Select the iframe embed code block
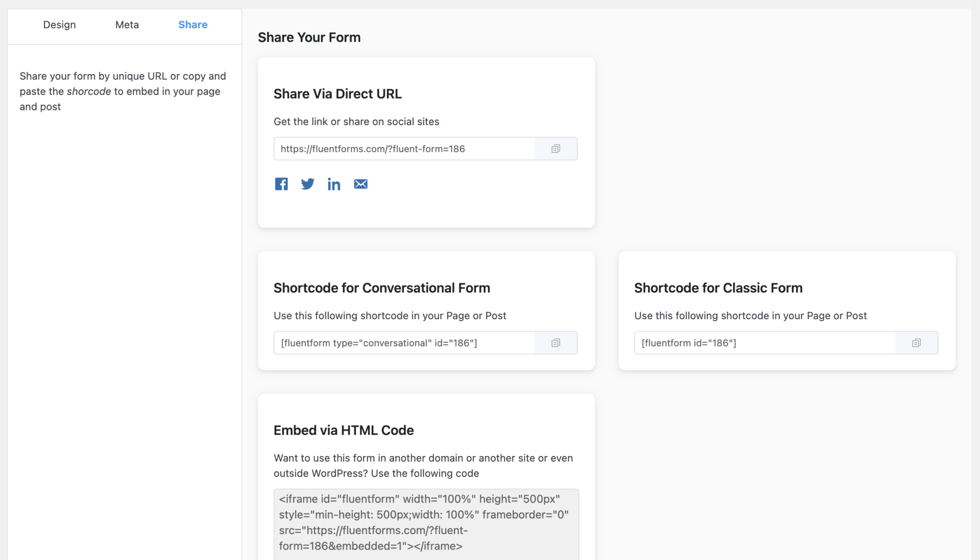Viewport: 980px width, 560px height. 425,522
